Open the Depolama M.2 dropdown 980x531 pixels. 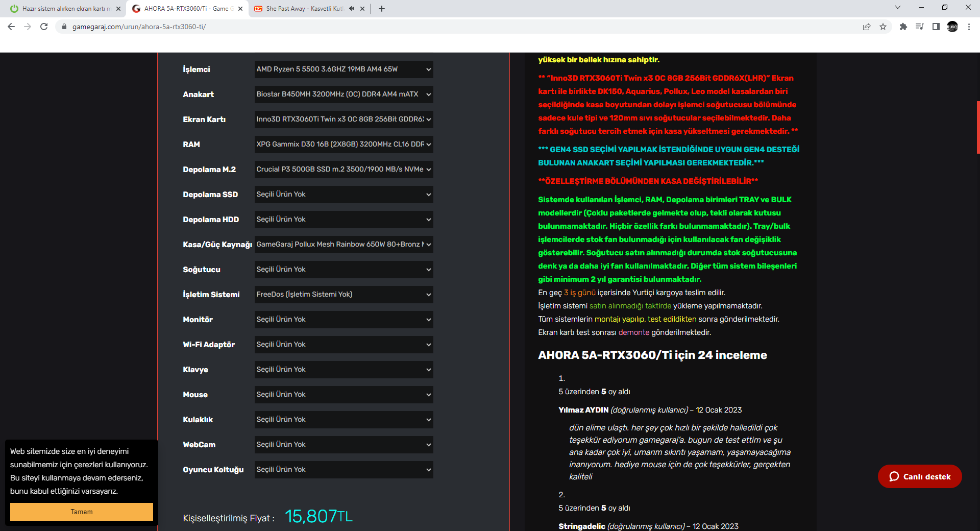(x=344, y=170)
